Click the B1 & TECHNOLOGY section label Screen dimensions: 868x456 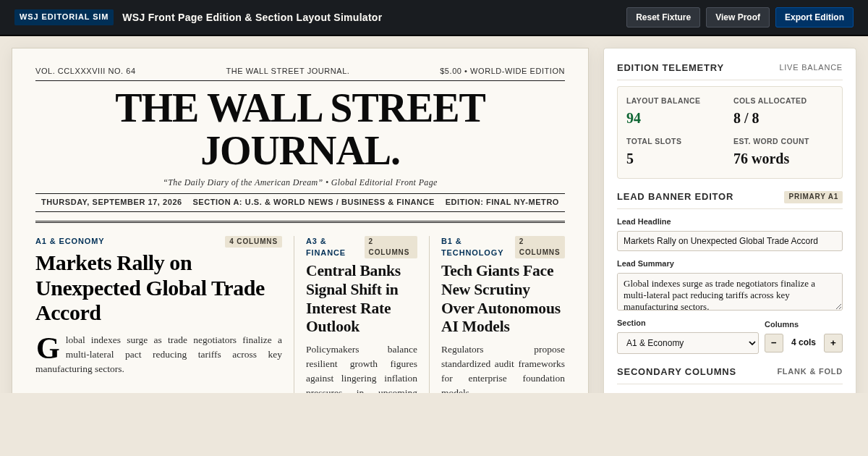point(472,247)
